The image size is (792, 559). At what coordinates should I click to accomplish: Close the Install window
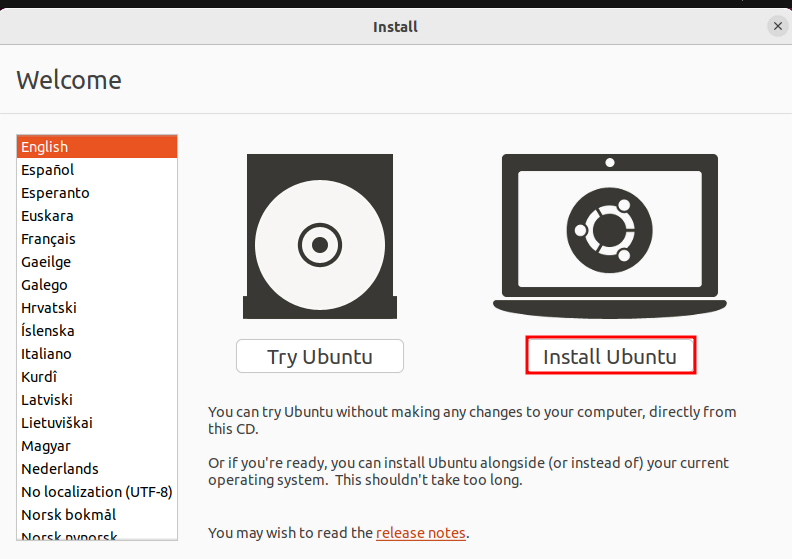point(777,26)
